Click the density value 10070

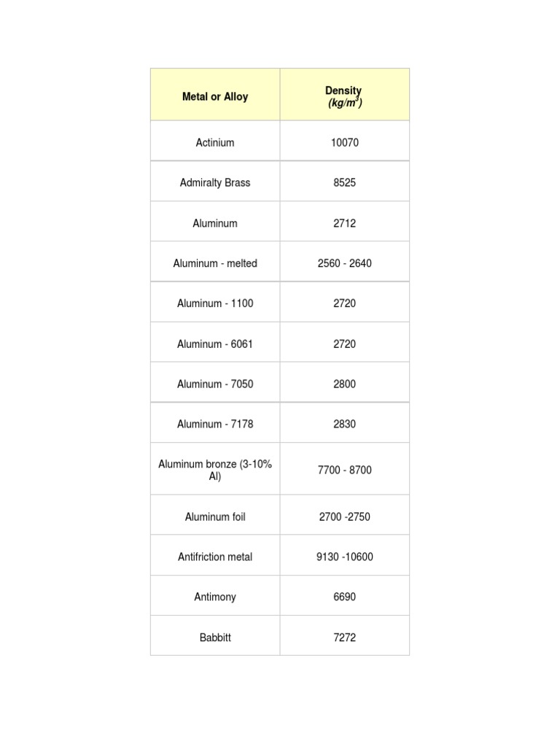(x=344, y=142)
